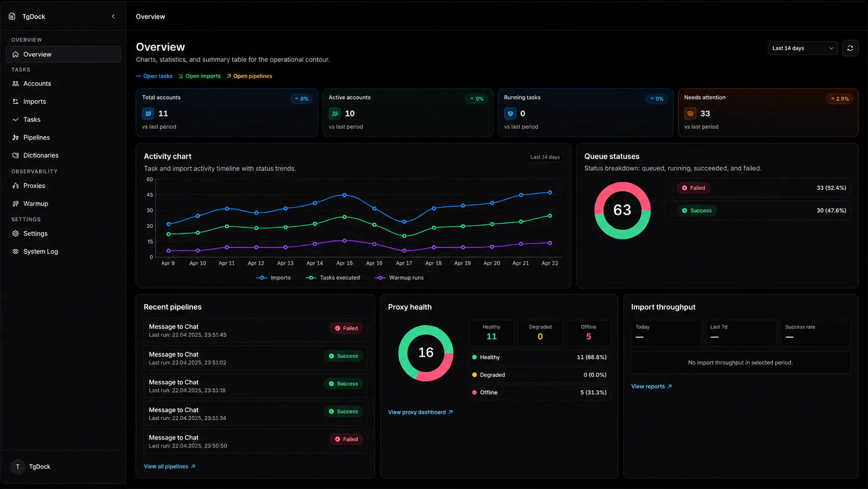The height and width of the screenshot is (489, 868).
Task: Click the Needs attention card icon
Action: 690,113
